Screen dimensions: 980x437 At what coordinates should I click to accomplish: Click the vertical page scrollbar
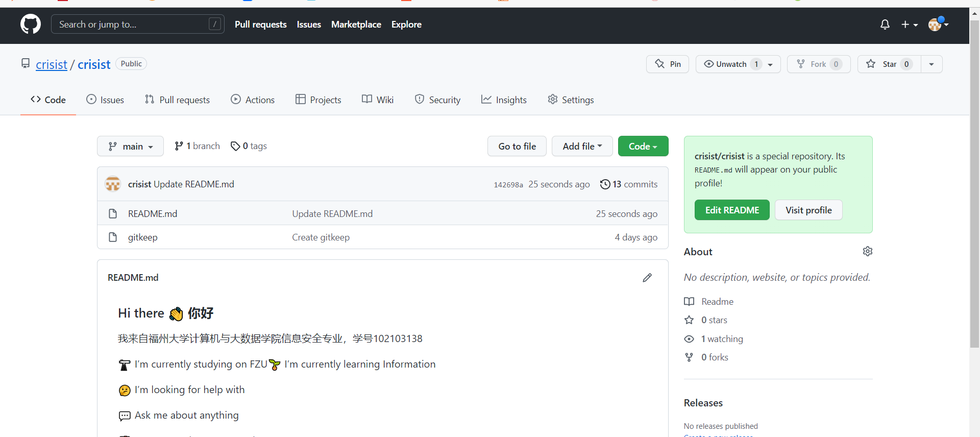[x=974, y=184]
